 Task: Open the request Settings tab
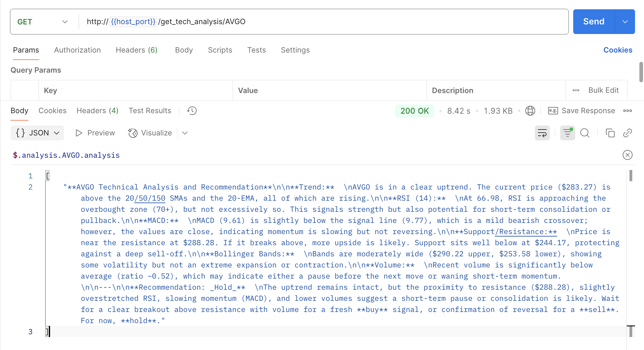point(295,50)
